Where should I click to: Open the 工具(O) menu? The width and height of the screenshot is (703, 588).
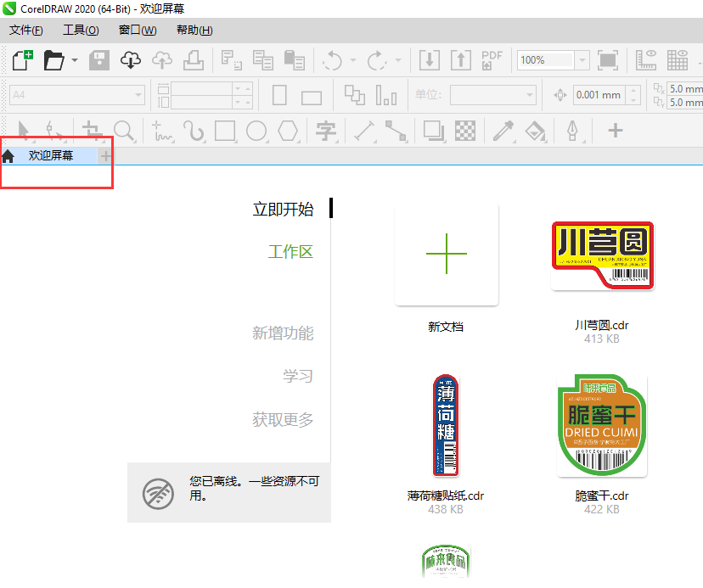(x=82, y=30)
